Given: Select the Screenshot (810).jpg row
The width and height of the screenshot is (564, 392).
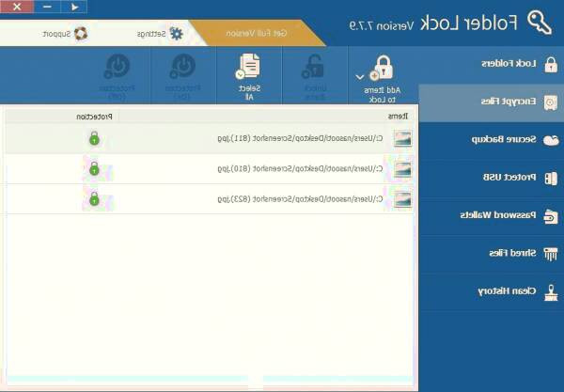Looking at the screenshot, I should click(x=210, y=168).
